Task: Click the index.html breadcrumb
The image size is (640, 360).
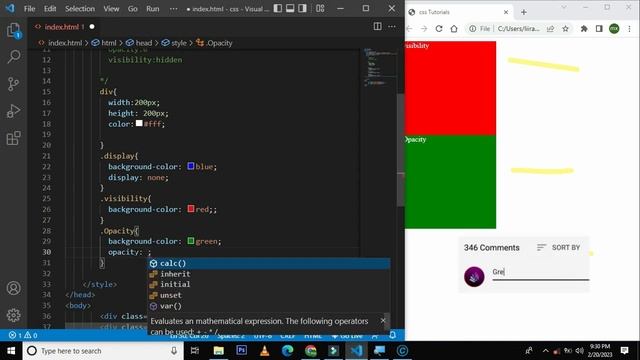Action: (x=65, y=43)
